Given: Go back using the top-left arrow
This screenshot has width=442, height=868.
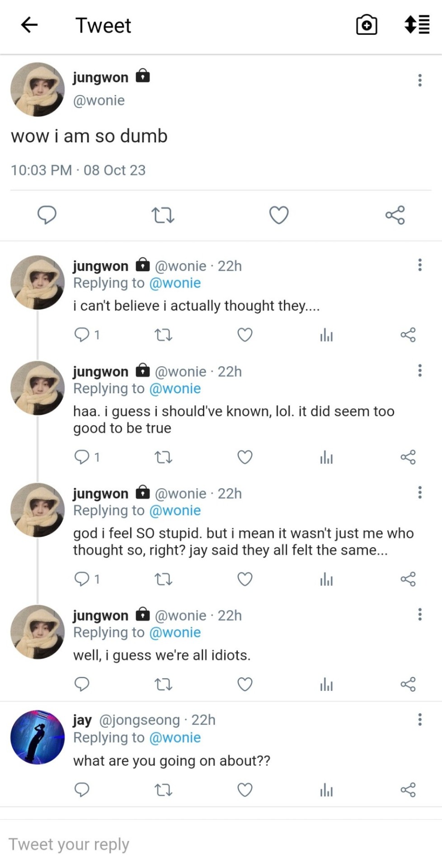Looking at the screenshot, I should (x=29, y=25).
